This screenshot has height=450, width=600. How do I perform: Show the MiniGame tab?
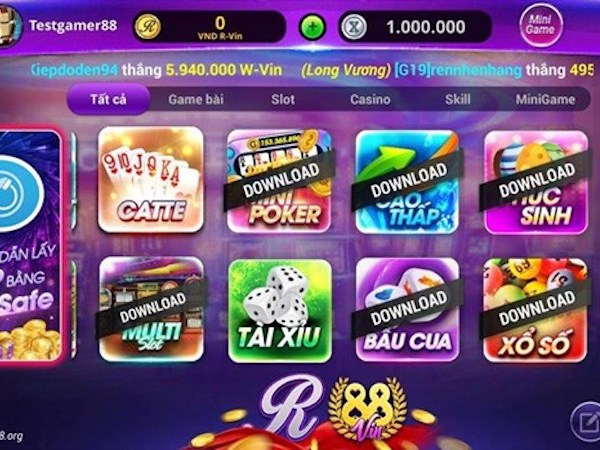tap(545, 99)
